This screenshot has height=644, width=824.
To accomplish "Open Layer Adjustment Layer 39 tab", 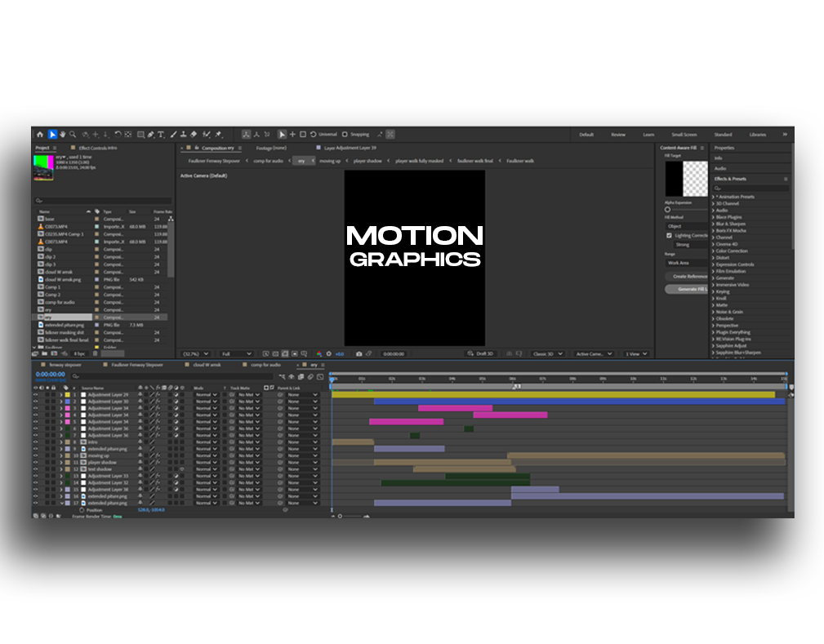I will click(x=350, y=148).
